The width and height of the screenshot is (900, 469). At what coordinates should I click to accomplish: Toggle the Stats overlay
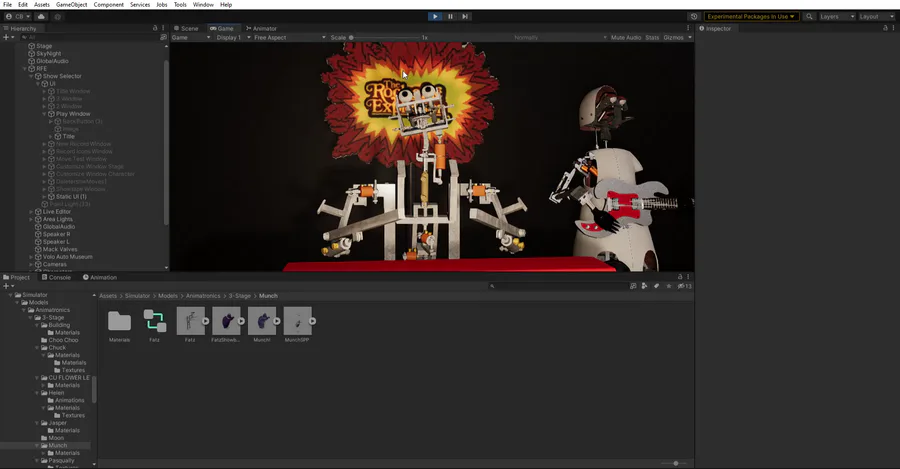click(652, 37)
